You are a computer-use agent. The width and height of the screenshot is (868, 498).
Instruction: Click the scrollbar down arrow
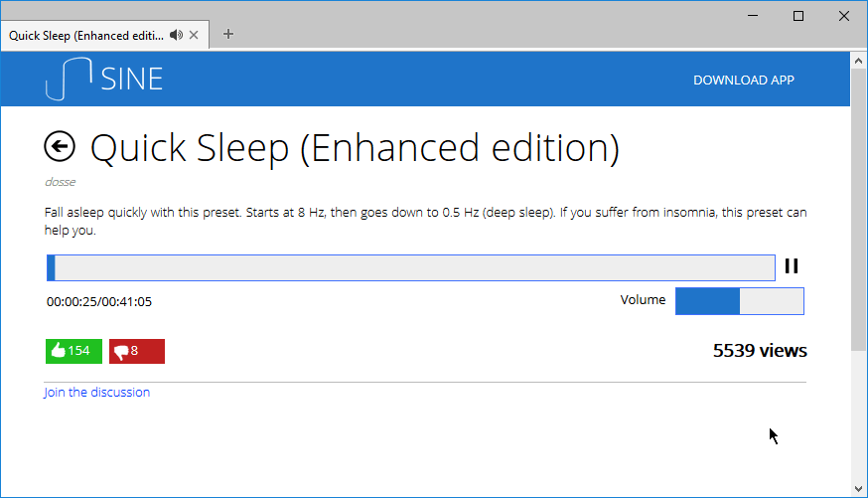859,489
